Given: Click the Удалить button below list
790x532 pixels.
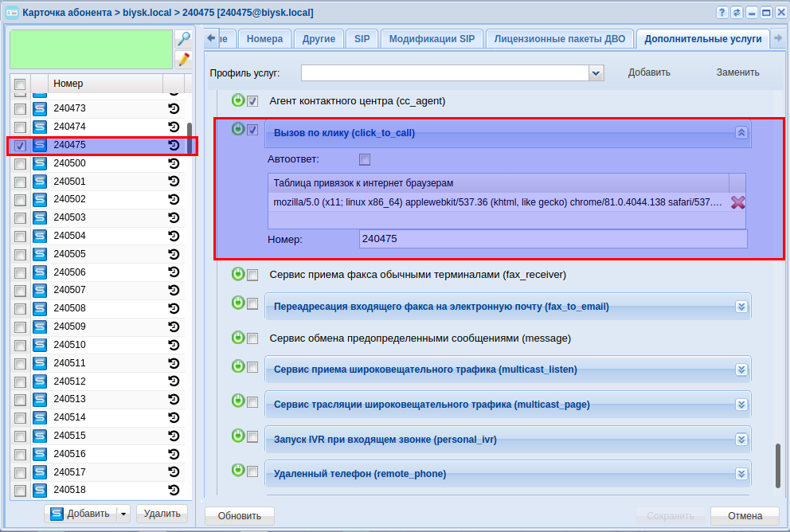Looking at the screenshot, I should [x=162, y=514].
